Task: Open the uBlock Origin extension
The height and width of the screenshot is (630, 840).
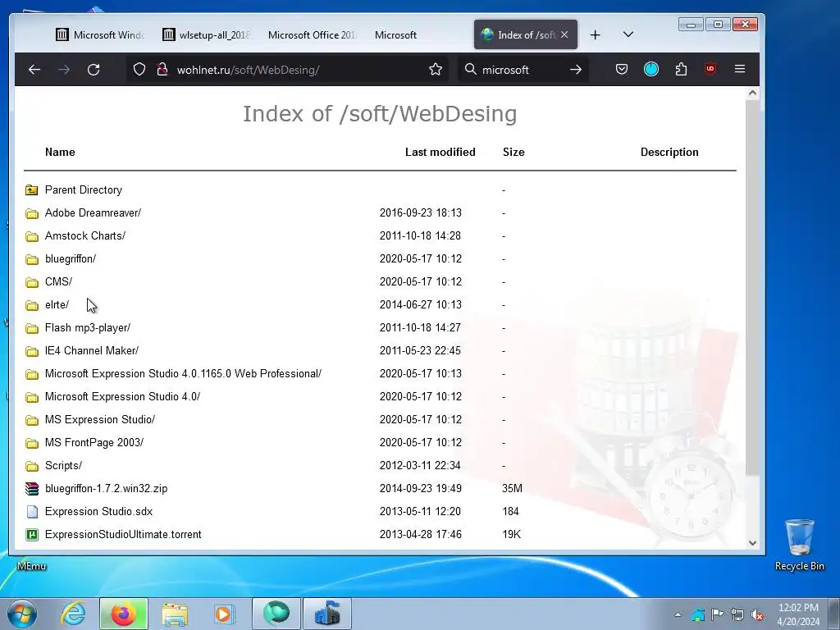Action: [710, 69]
